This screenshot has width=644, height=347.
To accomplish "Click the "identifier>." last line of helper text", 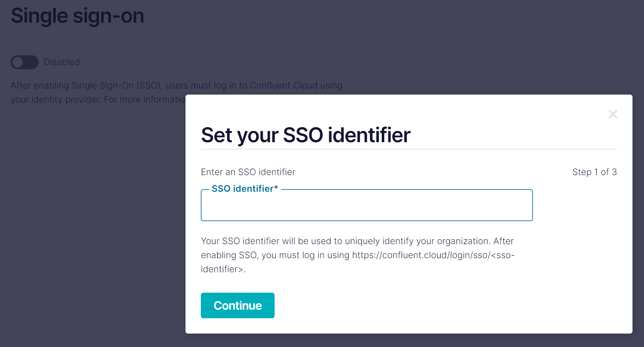I will [x=223, y=269].
